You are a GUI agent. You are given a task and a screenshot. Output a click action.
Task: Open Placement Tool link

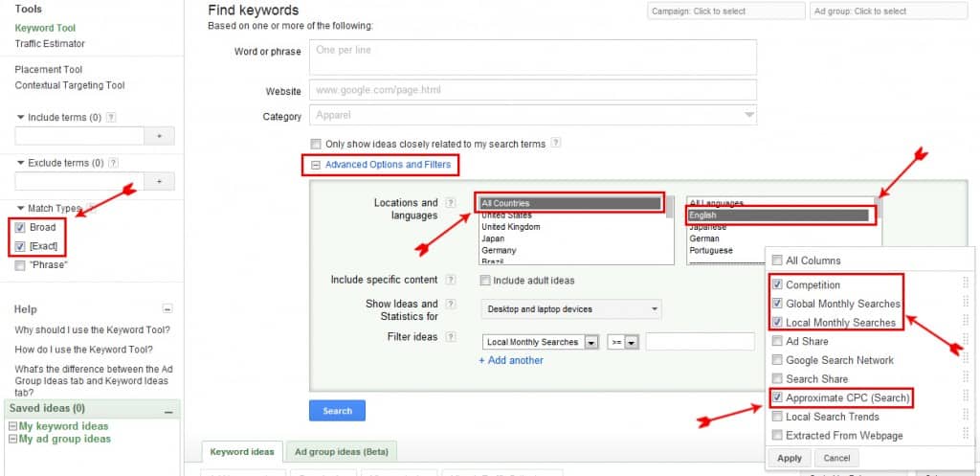49,69
